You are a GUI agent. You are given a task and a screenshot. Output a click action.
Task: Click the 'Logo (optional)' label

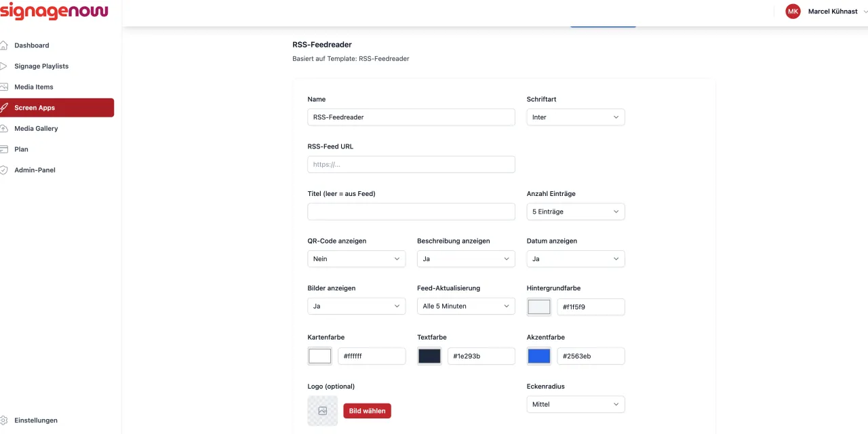tap(331, 387)
